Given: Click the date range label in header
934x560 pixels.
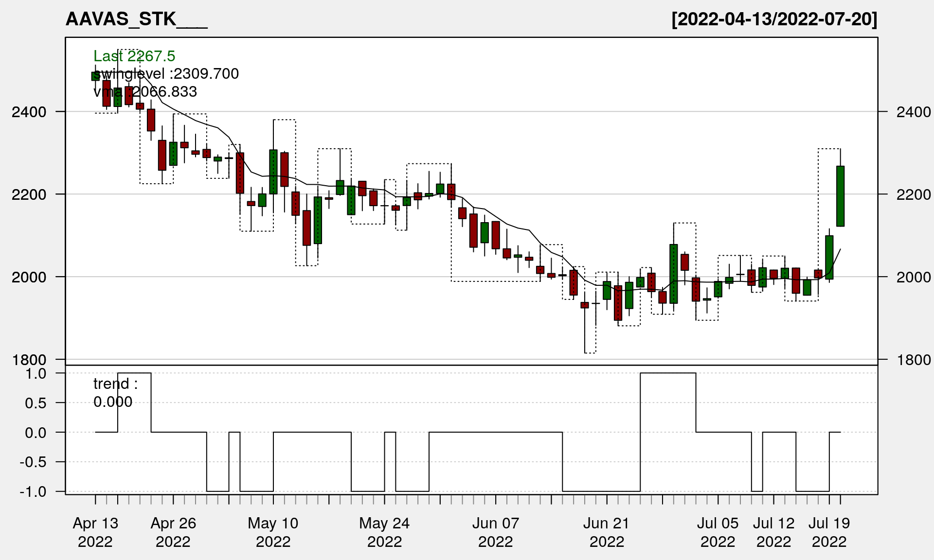Looking at the screenshot, I should [774, 19].
